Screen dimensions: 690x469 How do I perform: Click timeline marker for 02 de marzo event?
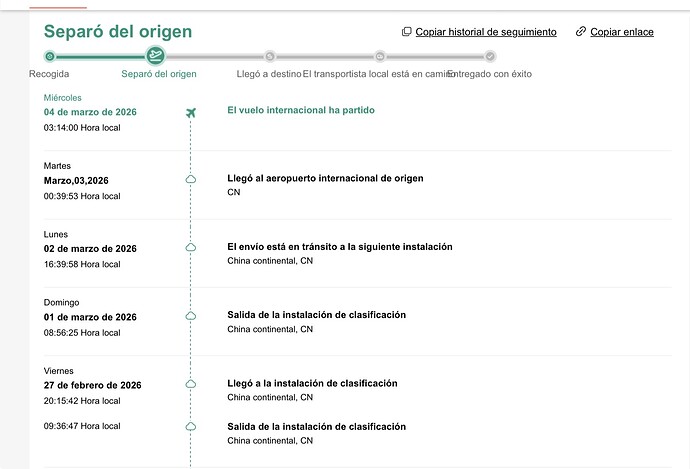click(191, 247)
